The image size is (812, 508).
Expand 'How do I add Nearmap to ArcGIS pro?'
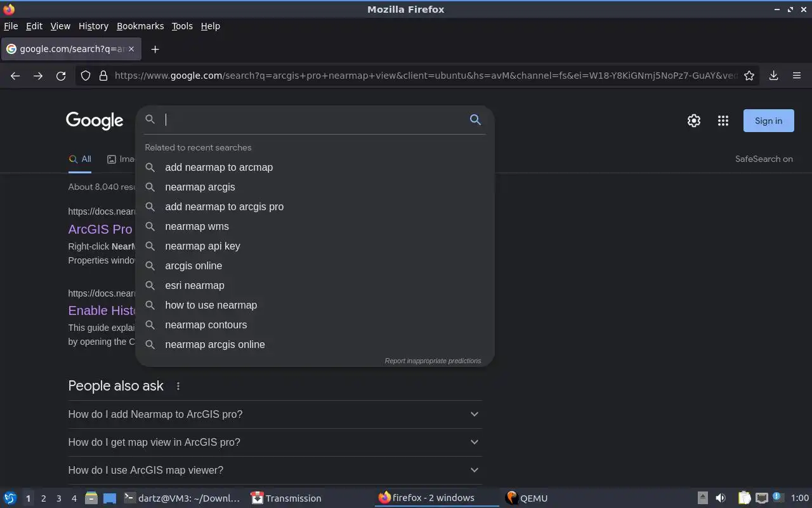click(x=275, y=414)
